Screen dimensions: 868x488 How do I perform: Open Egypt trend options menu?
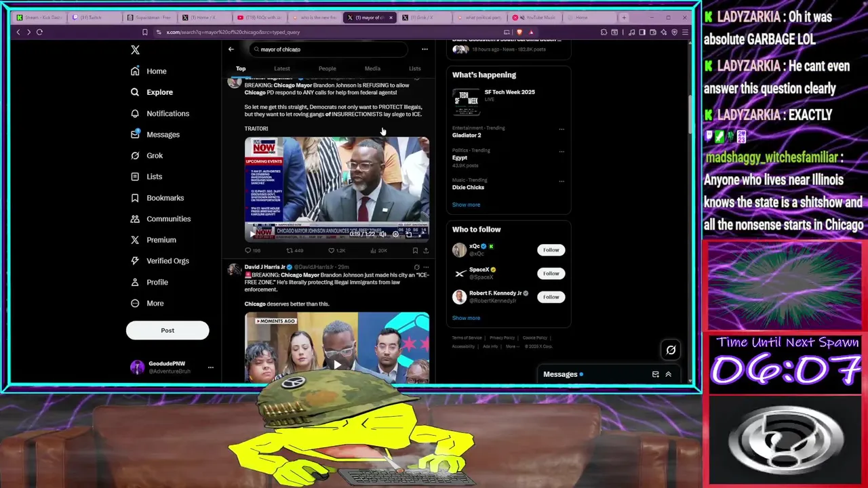[561, 151]
